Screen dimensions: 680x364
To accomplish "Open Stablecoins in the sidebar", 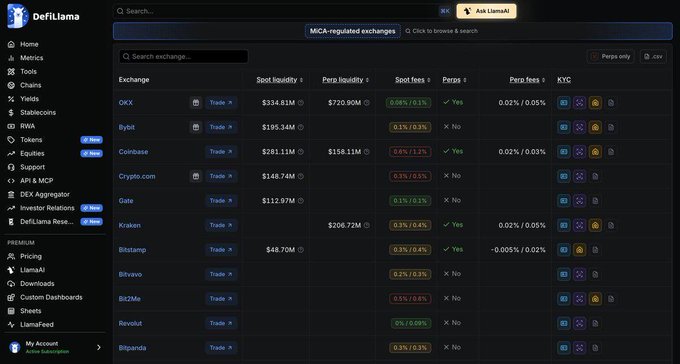I will 38,112.
